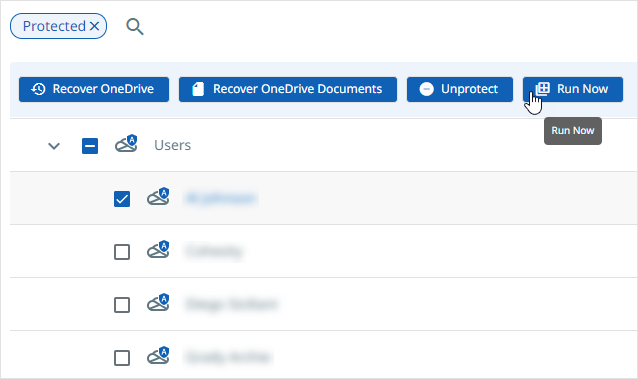Click Recover OneDrive Documents button

pyautogui.click(x=288, y=89)
